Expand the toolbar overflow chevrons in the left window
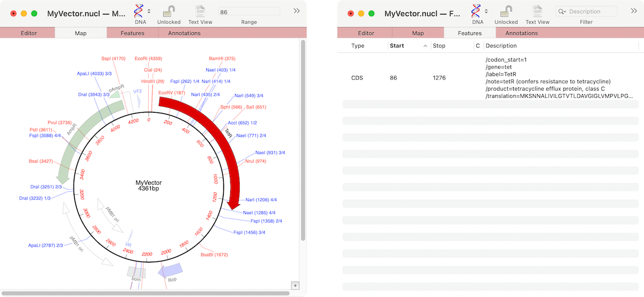The height and width of the screenshot is (297, 644). coord(296,11)
